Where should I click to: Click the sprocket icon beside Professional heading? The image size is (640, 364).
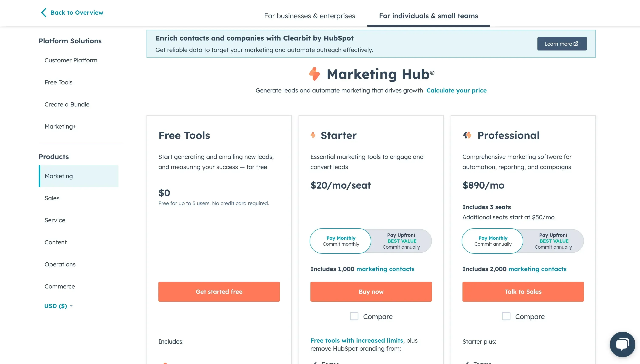pos(467,135)
